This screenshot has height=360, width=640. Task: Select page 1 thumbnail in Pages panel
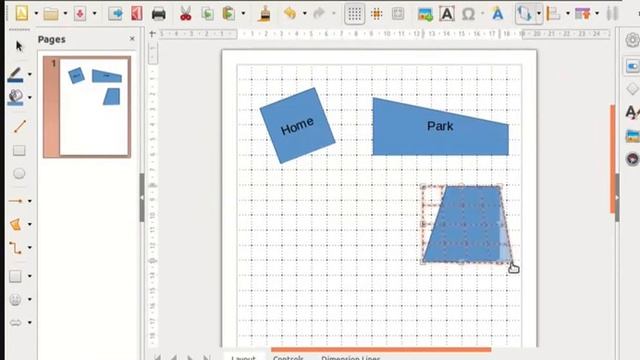point(87,107)
